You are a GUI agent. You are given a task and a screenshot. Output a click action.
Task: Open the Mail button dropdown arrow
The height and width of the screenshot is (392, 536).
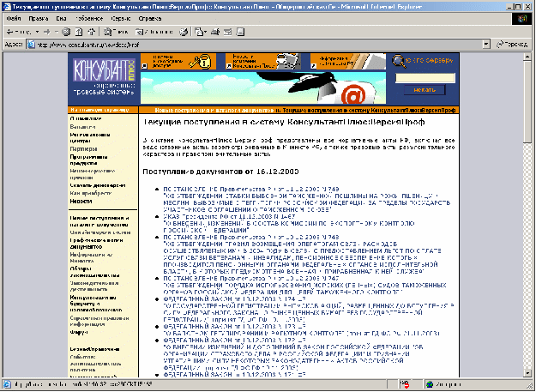pos(206,32)
